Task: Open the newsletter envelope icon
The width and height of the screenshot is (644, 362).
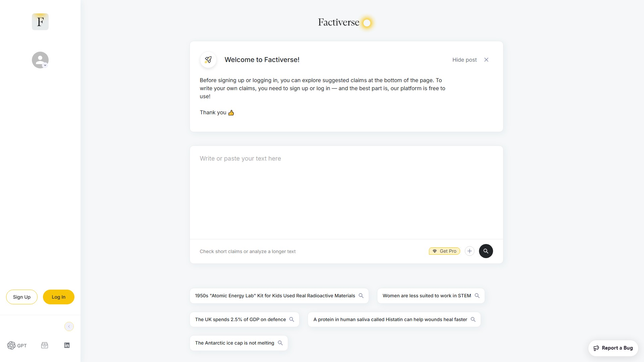Action: coord(45,345)
